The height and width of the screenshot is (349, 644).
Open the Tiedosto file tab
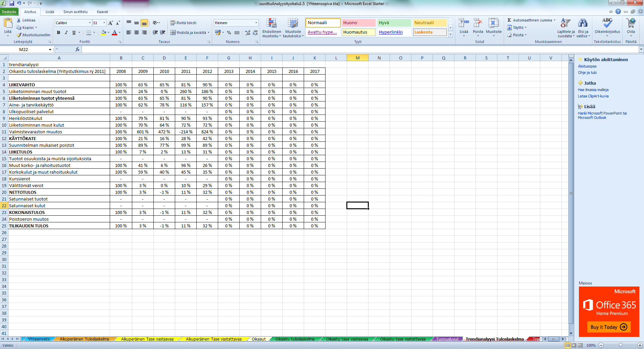[9, 12]
